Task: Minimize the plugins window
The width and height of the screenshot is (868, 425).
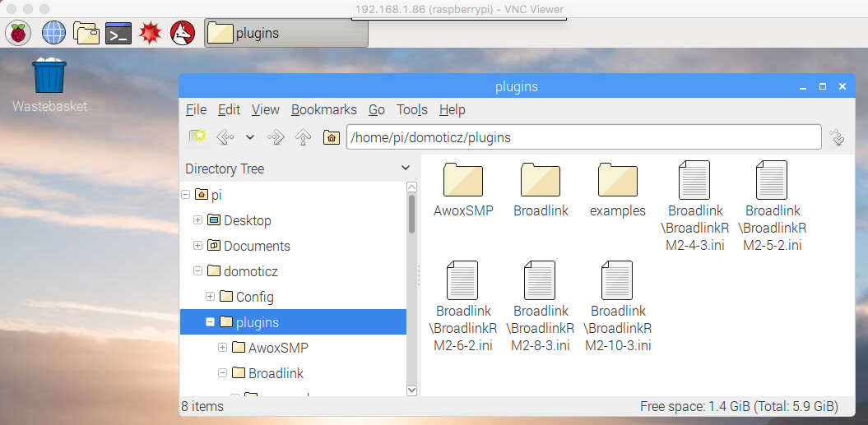Action: (803, 87)
